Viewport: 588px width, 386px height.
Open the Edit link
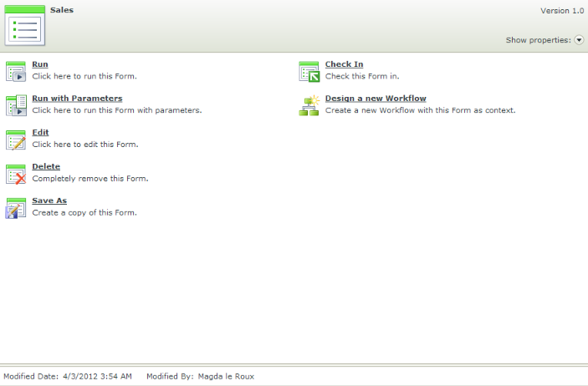(40, 132)
